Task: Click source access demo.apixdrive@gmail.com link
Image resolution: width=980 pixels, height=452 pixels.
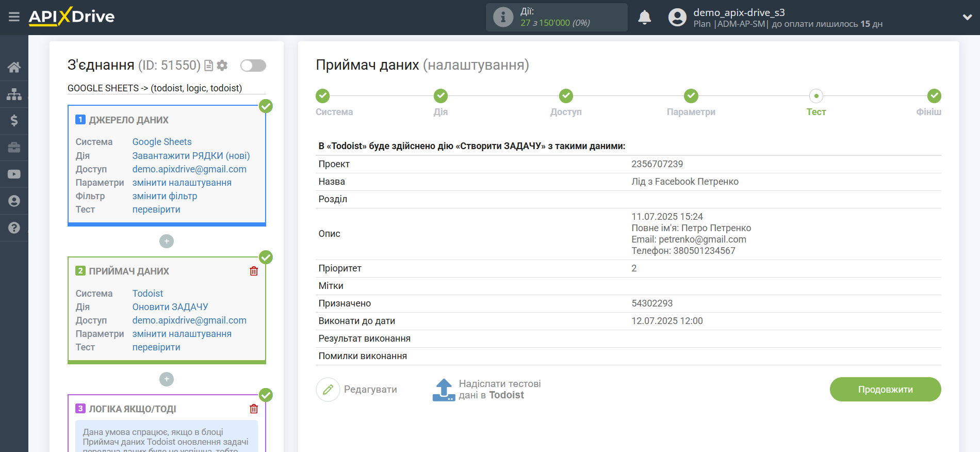Action: coord(189,169)
